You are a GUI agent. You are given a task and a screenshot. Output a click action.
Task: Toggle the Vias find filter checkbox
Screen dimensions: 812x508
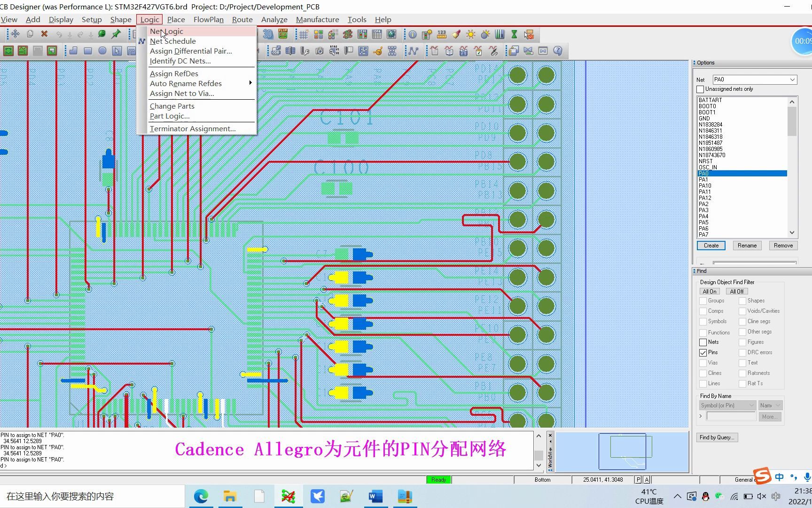(703, 363)
